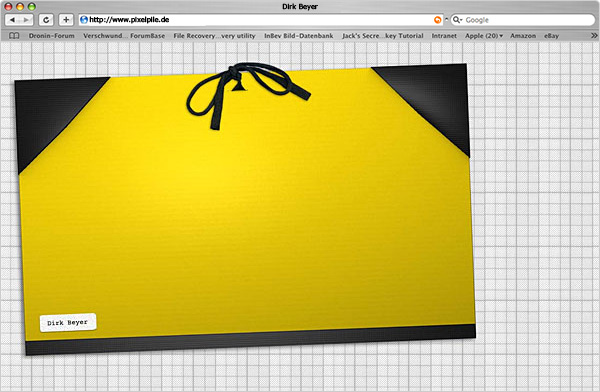This screenshot has width=600, height=392.
Task: Open the Dronin-Forum bookmark
Action: 52,36
